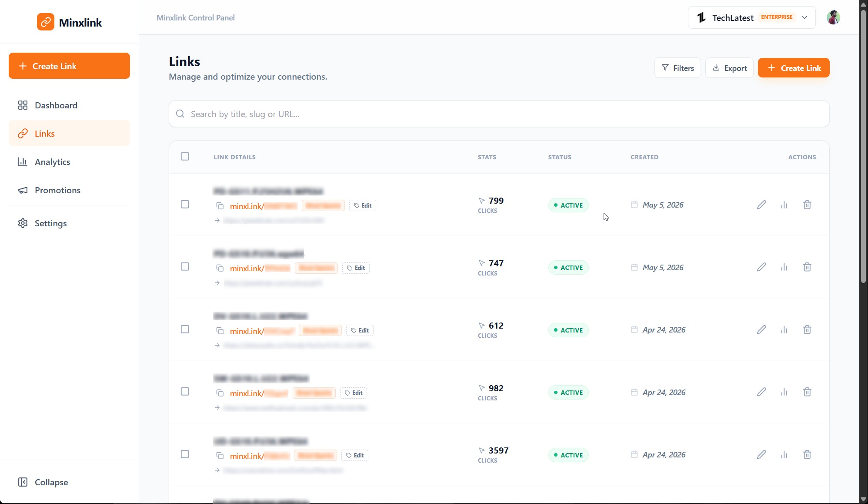
Task: Select the checkbox for the 612-click link
Action: [x=185, y=329]
